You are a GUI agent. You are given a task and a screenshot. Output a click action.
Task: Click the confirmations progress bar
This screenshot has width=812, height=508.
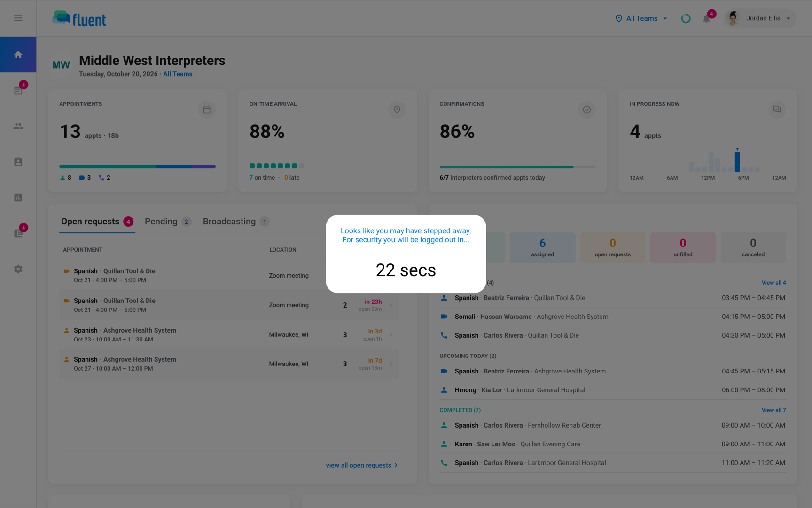517,167
